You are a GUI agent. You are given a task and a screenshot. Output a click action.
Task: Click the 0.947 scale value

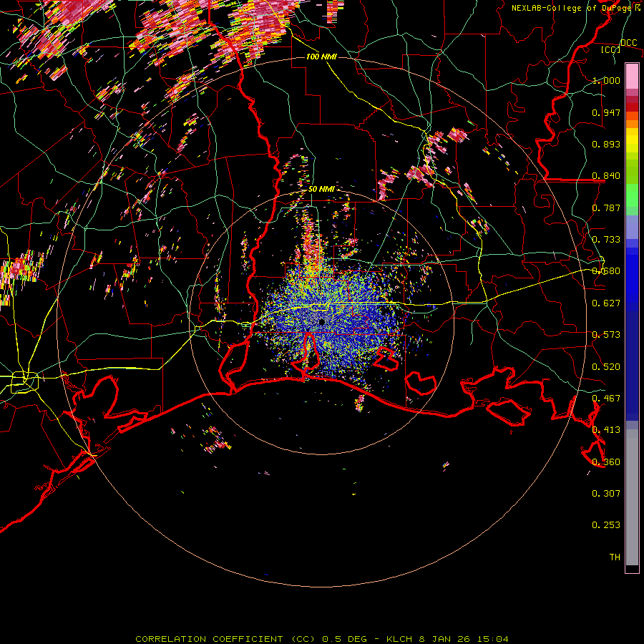(x=606, y=112)
